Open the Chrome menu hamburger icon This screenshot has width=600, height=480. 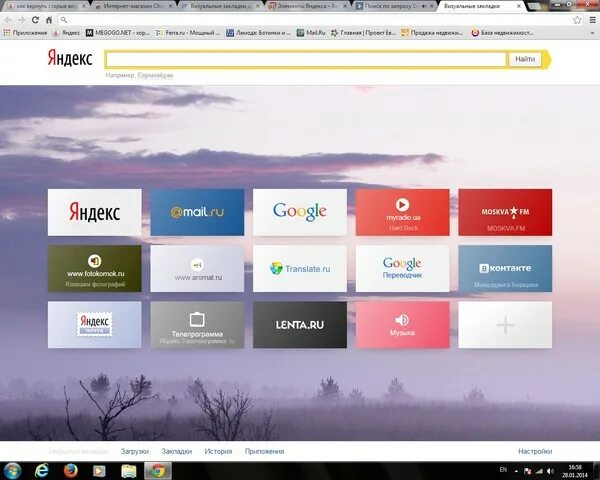pyautogui.click(x=592, y=20)
